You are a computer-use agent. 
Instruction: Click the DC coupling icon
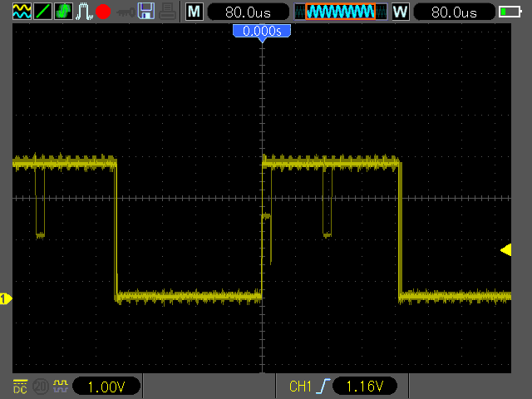pyautogui.click(x=20, y=387)
